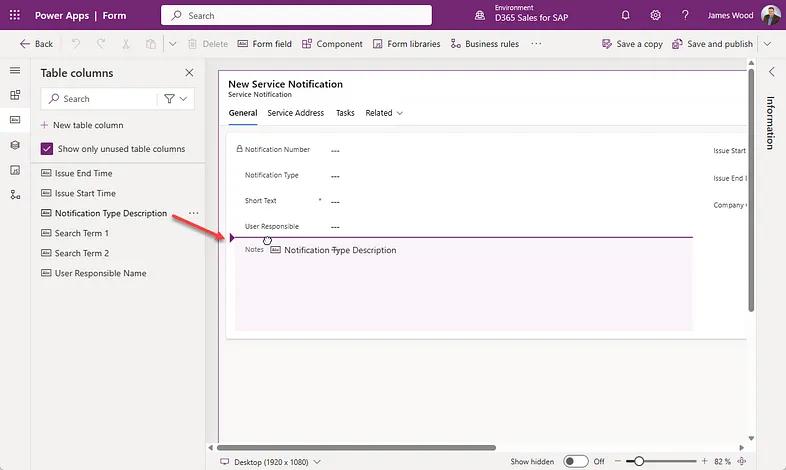Open paste options dropdown arrow
786x470 pixels.
pos(172,44)
